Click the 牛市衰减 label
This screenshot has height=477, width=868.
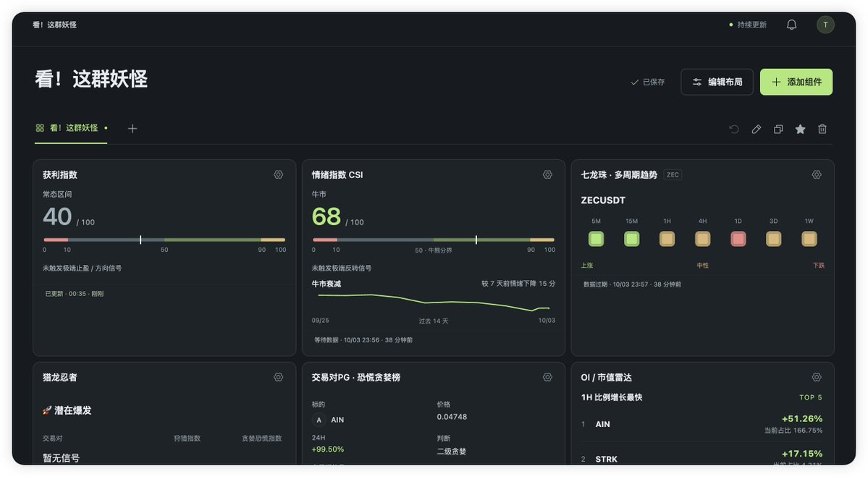point(326,284)
